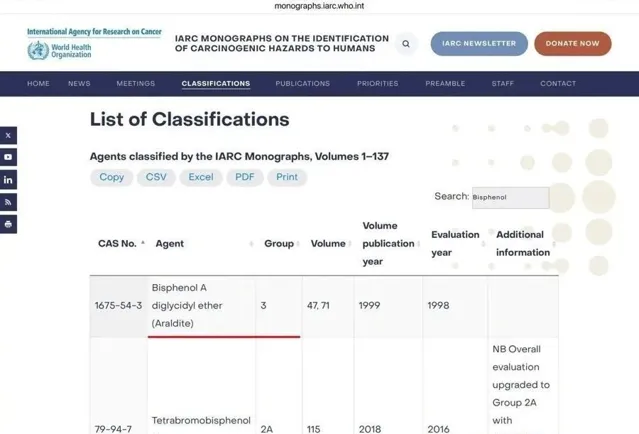Click the Search field containing Bisphenol
The width and height of the screenshot is (639, 434).
(510, 197)
